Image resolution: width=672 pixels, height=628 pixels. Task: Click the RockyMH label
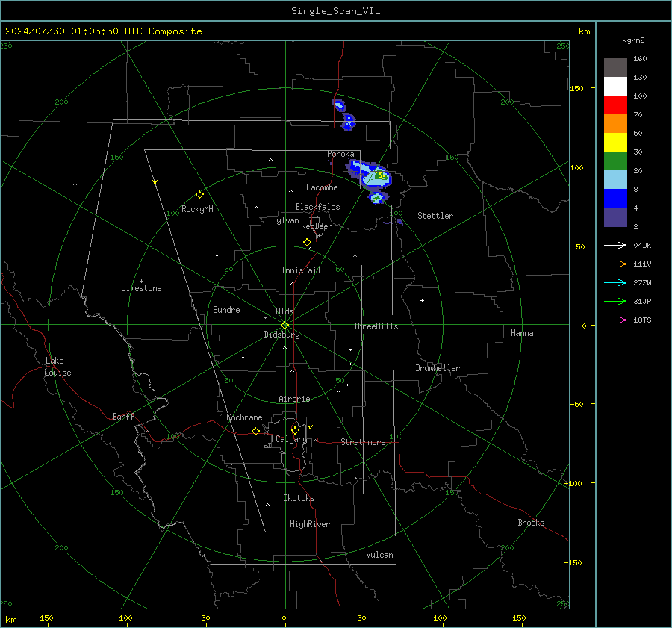coord(197,209)
